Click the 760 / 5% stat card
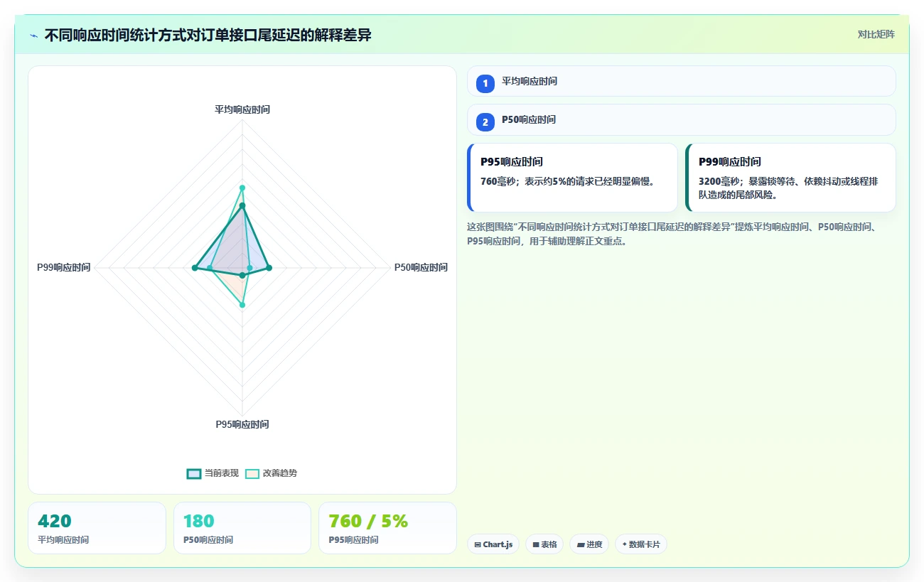 tap(387, 528)
